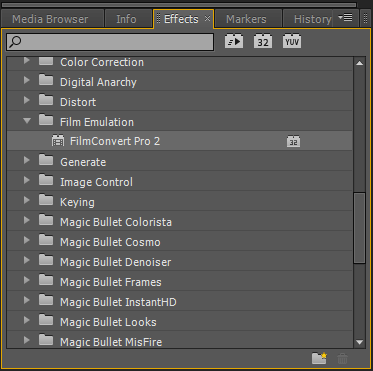The height and width of the screenshot is (371, 373).
Task: Click the Generate folder icon
Action: 46,160
